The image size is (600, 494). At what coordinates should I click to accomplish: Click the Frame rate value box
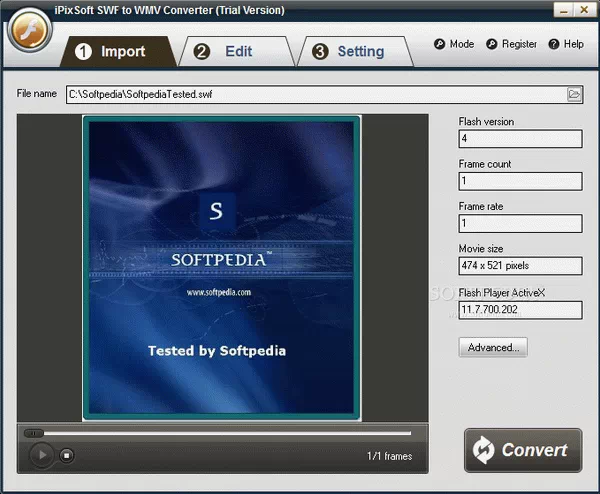tap(520, 223)
